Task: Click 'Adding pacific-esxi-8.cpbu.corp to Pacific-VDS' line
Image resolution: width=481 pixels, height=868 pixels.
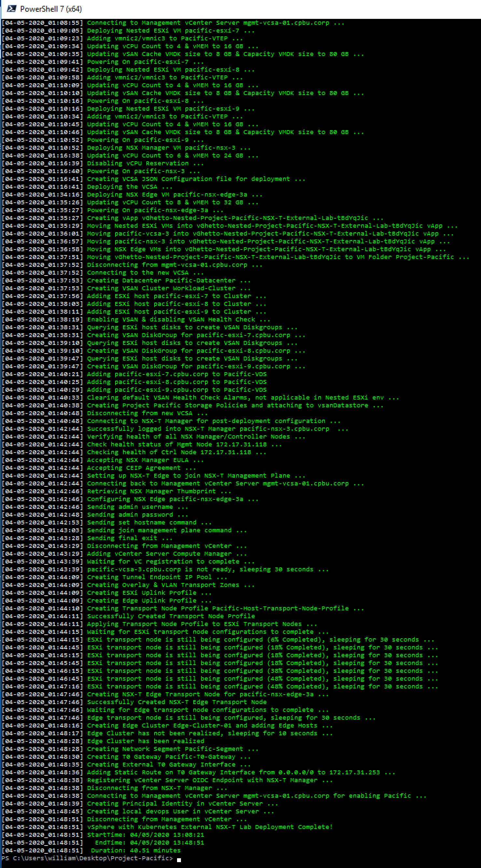Action: (x=134, y=382)
